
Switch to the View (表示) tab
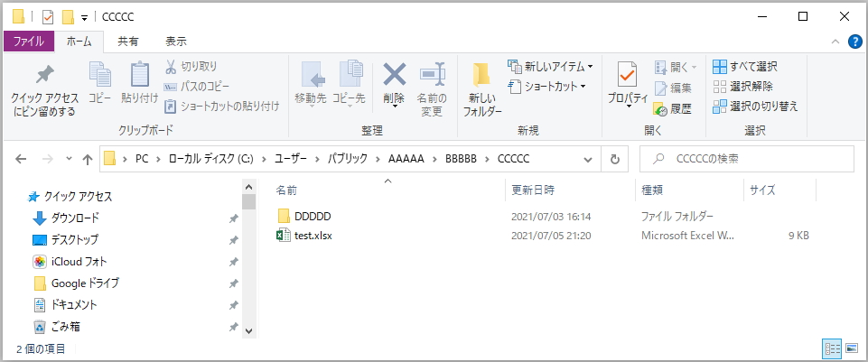click(x=176, y=42)
